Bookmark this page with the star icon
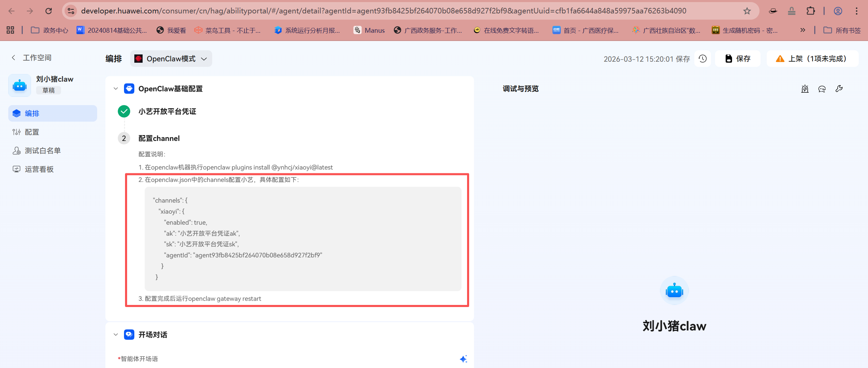 (x=747, y=11)
